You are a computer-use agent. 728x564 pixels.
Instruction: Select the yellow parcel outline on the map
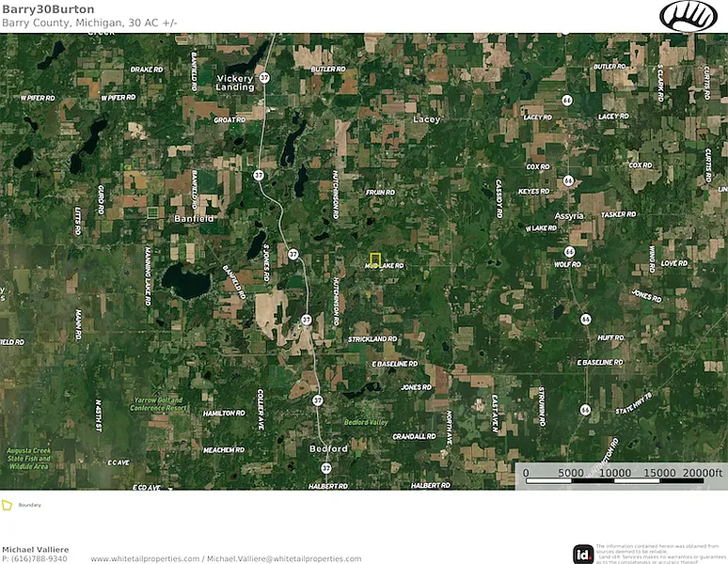(x=375, y=259)
